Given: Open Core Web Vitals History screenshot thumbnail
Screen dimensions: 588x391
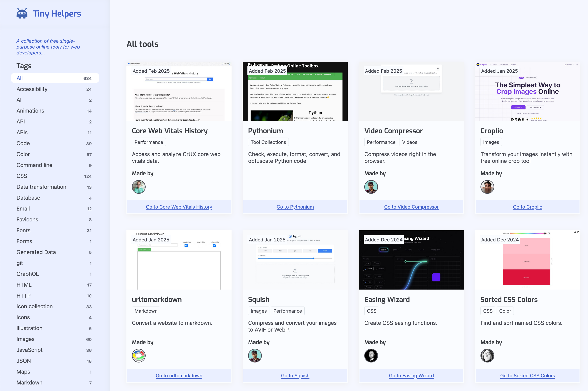Looking at the screenshot, I should click(179, 91).
